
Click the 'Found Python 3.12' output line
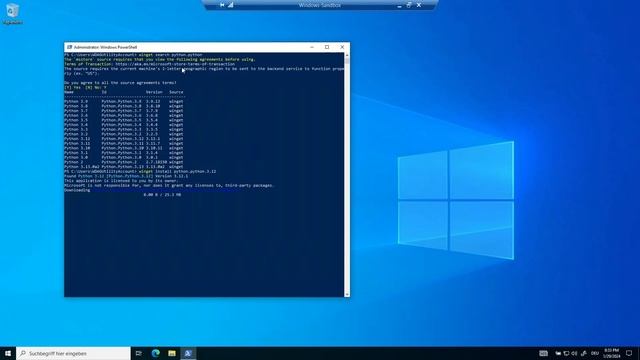(126, 176)
